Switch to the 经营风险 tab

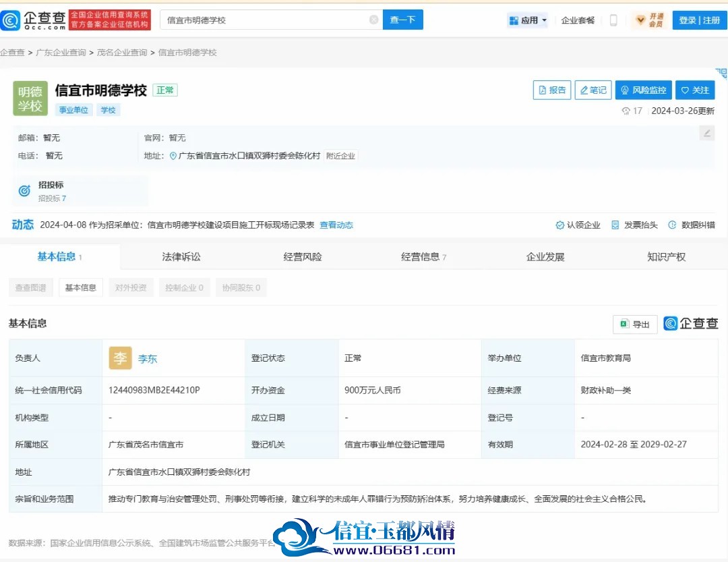coord(303,256)
